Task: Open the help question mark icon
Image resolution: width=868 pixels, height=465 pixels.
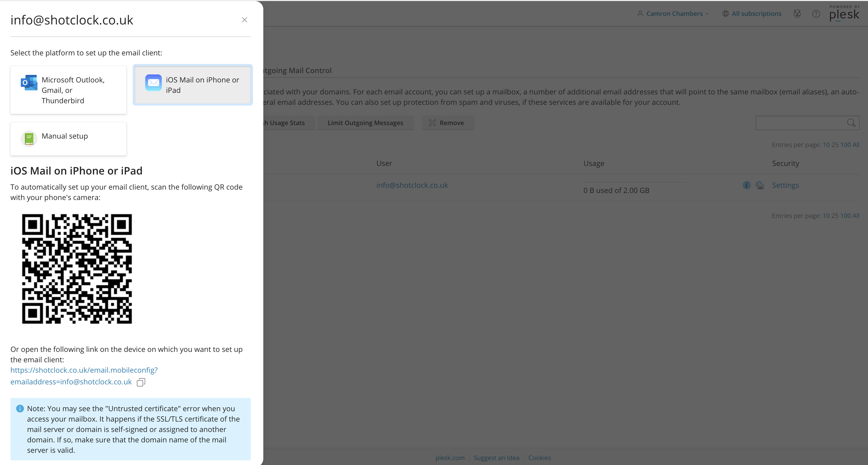Action: (x=816, y=14)
